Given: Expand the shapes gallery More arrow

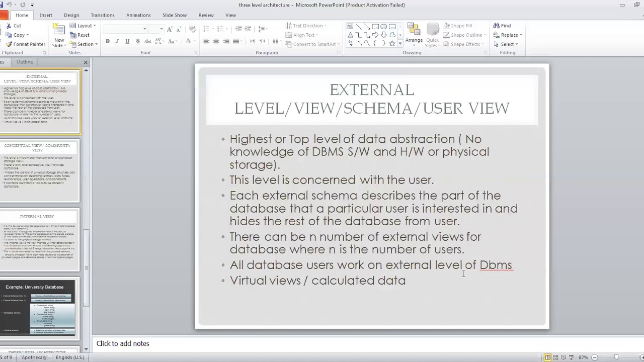Looking at the screenshot, I should coord(400,44).
